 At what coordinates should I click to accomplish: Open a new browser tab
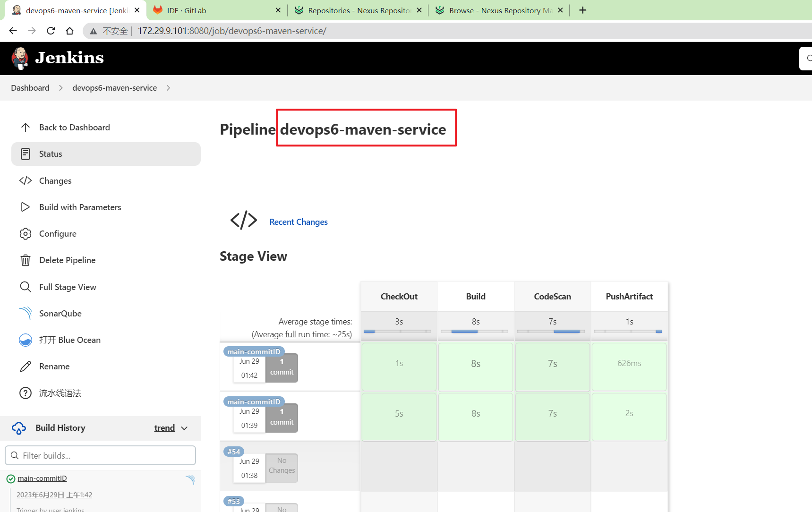[583, 10]
